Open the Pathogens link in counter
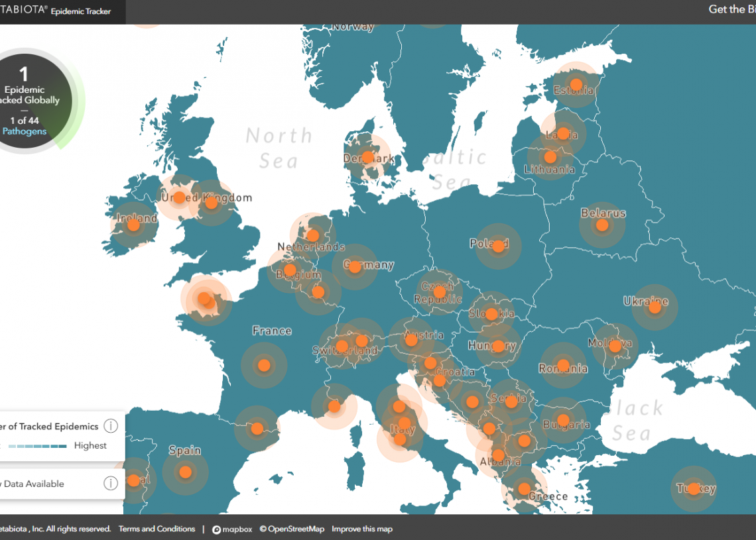756x540 pixels. pyautogui.click(x=25, y=131)
